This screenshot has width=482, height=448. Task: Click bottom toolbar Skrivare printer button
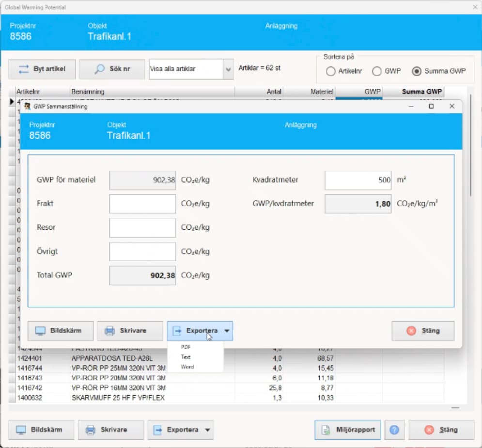tap(111, 430)
